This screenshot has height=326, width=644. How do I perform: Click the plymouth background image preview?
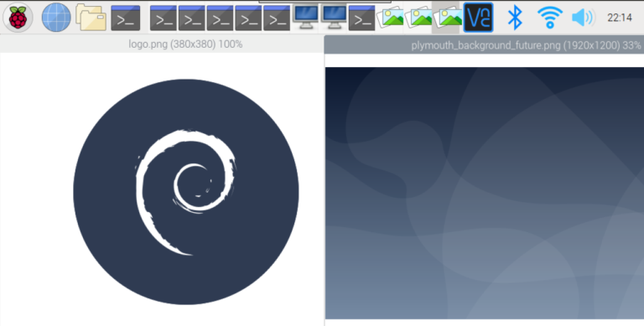(485, 193)
